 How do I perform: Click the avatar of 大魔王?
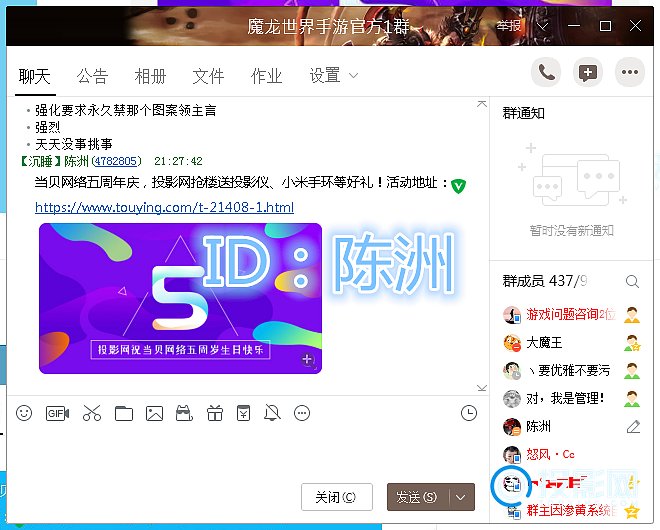(512, 343)
